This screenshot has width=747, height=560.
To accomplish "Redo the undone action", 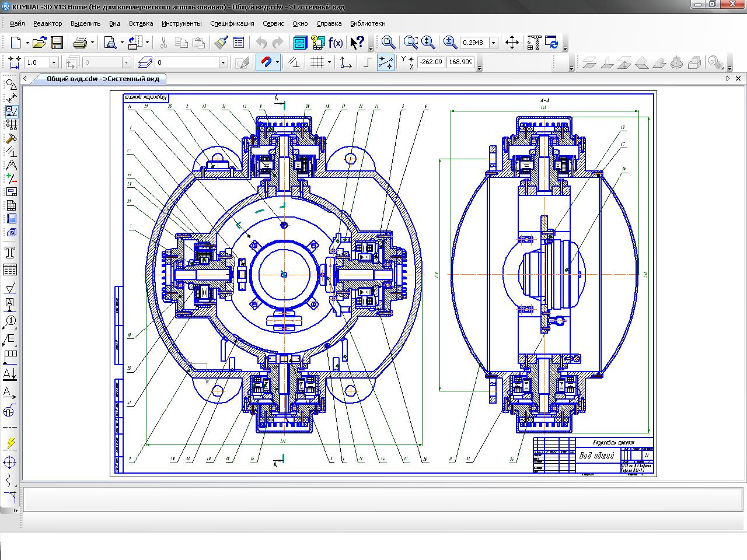I will 278,43.
